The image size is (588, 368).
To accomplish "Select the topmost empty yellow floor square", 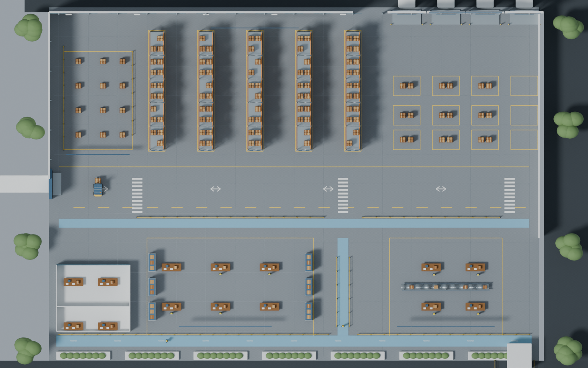I will 524,86.
